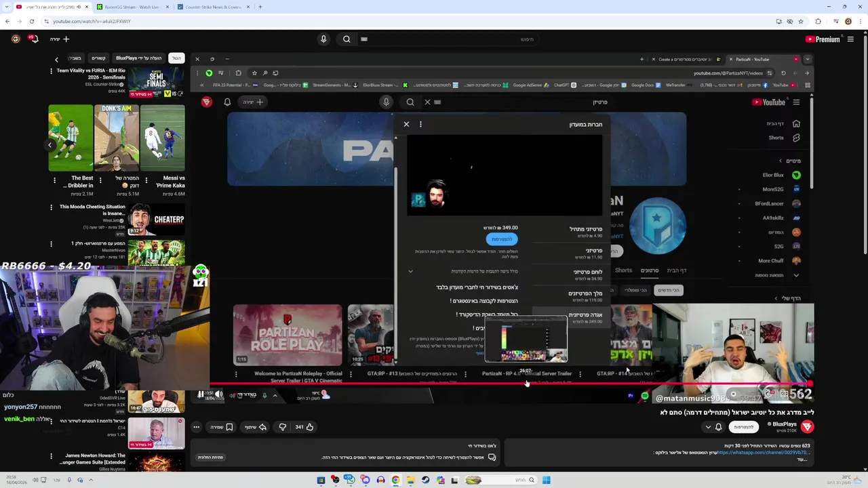
Task: Like the video showing 341 likes
Action: point(304,427)
